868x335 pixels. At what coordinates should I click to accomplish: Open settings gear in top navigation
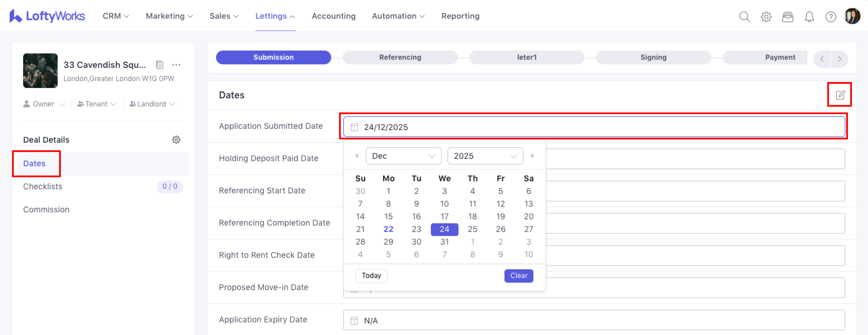pos(766,17)
